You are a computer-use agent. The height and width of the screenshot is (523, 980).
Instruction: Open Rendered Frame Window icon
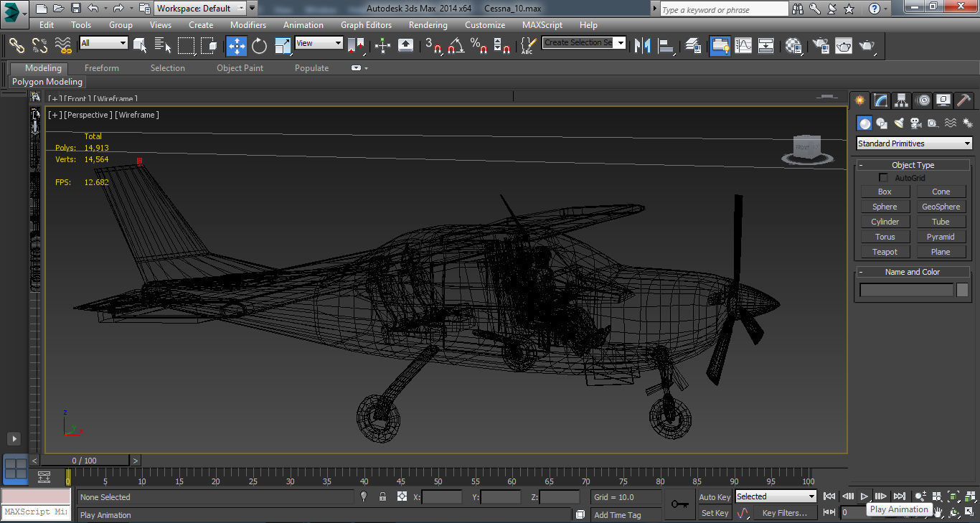(843, 46)
